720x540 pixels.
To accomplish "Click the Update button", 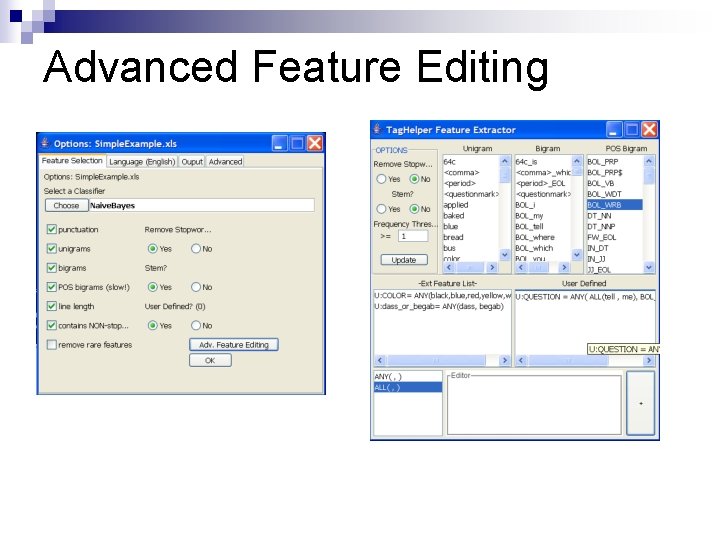I will click(x=404, y=260).
